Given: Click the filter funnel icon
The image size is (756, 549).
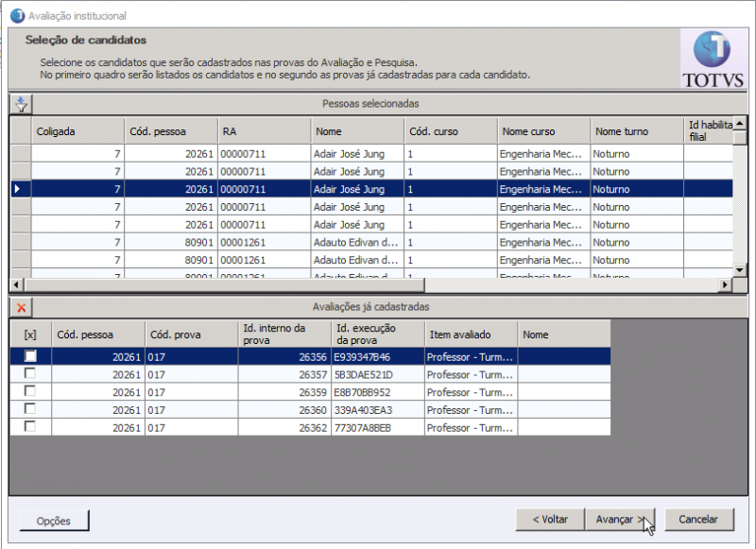Looking at the screenshot, I should [x=21, y=104].
